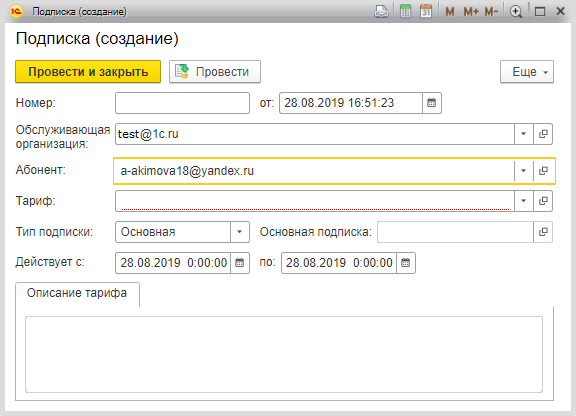
Task: Open the Абонент record link icon
Action: (543, 171)
